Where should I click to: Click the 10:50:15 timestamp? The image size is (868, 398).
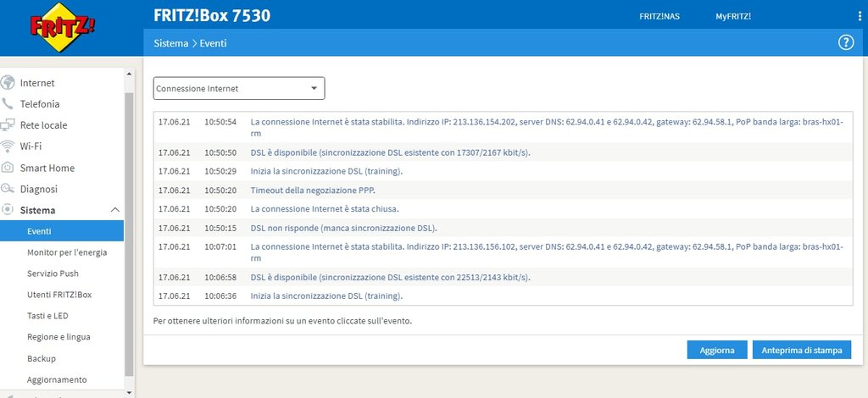pyautogui.click(x=220, y=228)
